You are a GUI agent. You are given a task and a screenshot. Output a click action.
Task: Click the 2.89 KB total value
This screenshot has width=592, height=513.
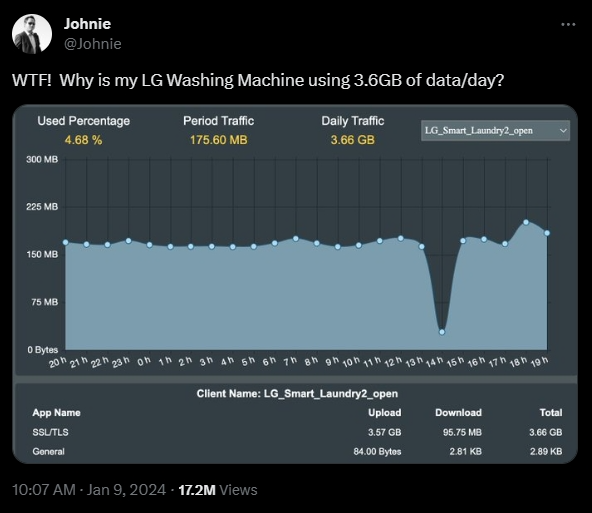[x=546, y=451]
